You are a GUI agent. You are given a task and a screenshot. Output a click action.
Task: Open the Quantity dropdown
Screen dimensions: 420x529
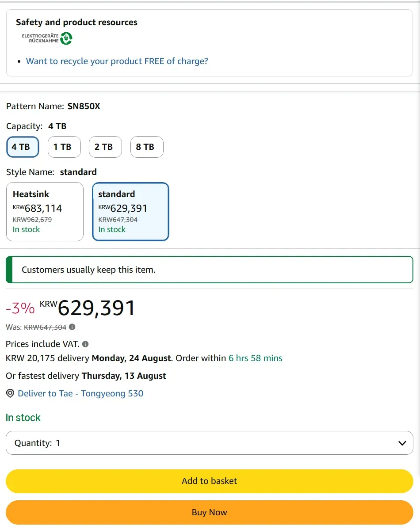point(209,443)
